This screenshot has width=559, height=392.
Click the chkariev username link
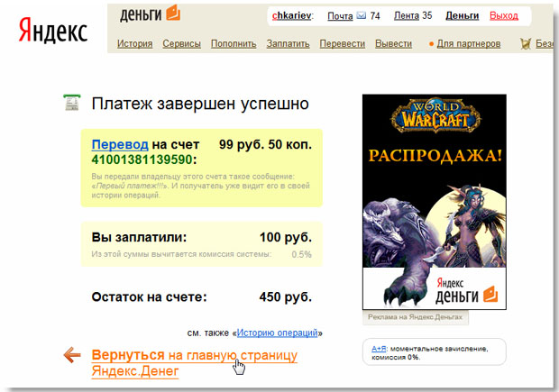(291, 16)
